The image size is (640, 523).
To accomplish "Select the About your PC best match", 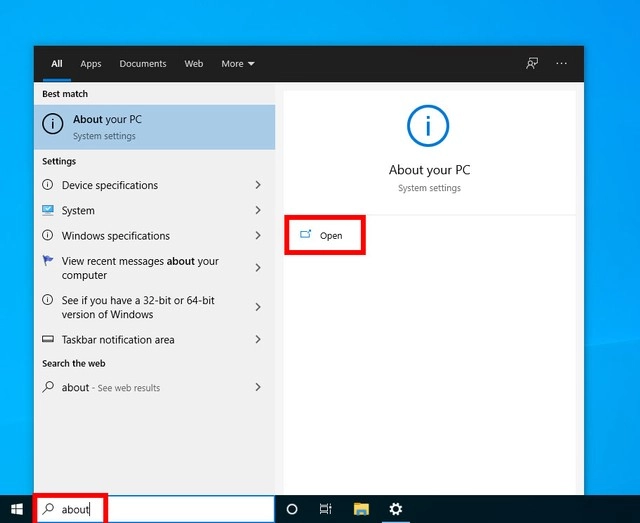I will click(155, 127).
